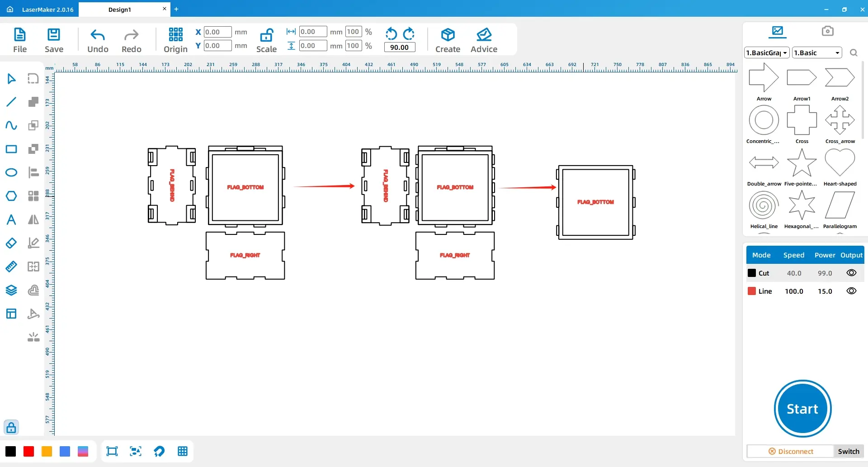
Task: Select the ruler measure tool
Action: click(11, 267)
